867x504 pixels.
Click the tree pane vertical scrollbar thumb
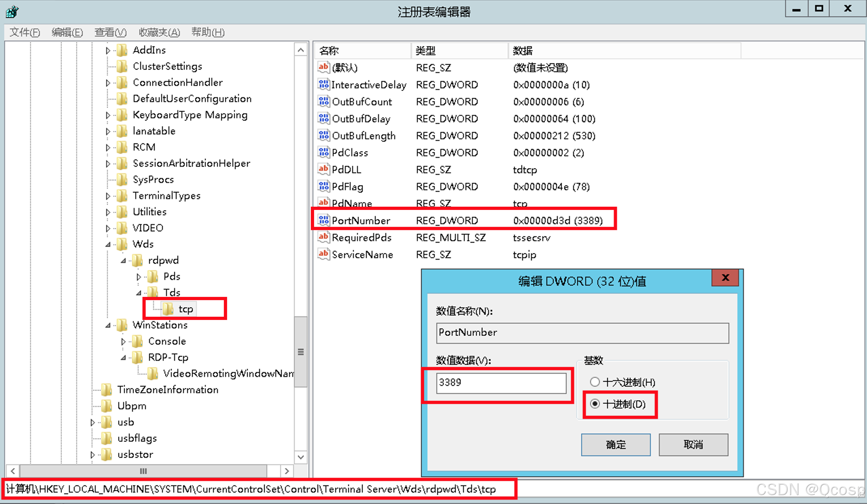301,352
